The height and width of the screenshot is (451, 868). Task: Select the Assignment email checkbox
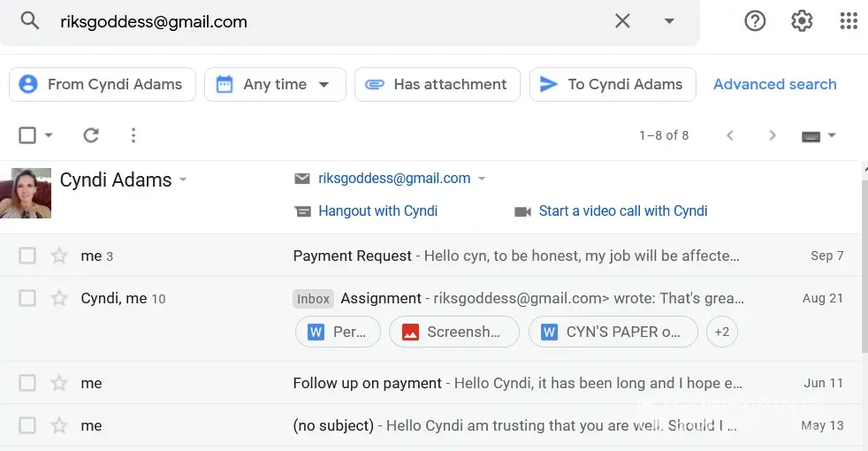[x=27, y=299]
